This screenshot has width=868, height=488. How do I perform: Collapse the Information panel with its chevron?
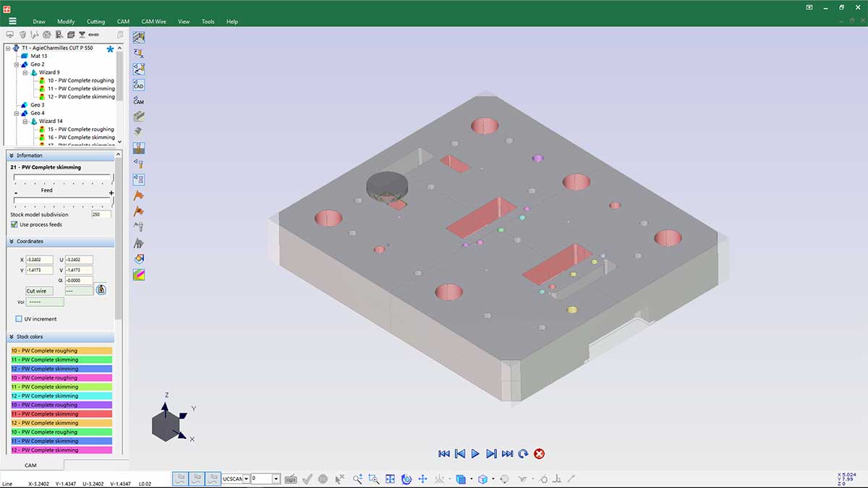pos(12,155)
